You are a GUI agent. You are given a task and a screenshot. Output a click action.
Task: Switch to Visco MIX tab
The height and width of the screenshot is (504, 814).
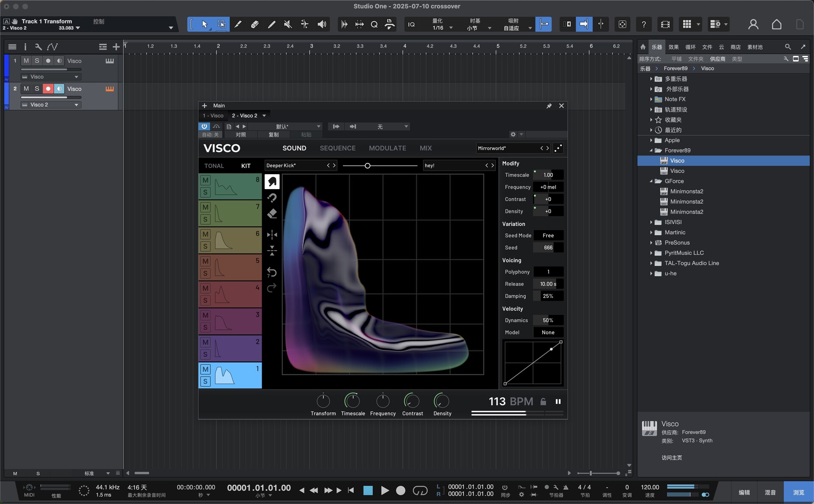click(426, 148)
